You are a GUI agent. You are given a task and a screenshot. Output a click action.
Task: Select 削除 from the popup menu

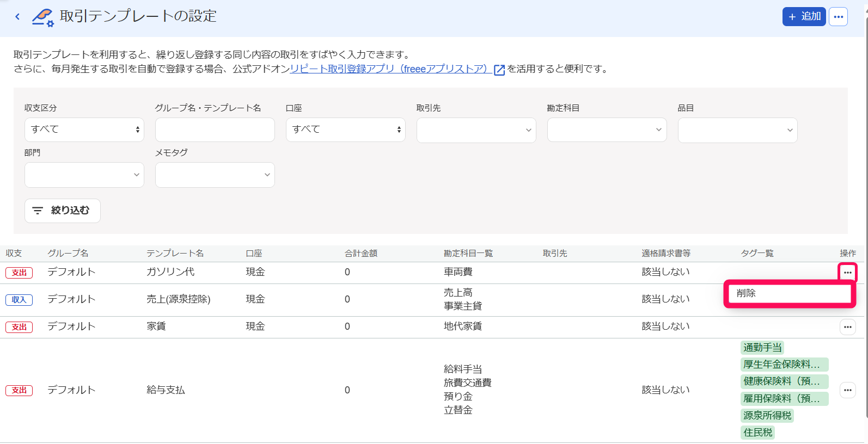click(790, 293)
